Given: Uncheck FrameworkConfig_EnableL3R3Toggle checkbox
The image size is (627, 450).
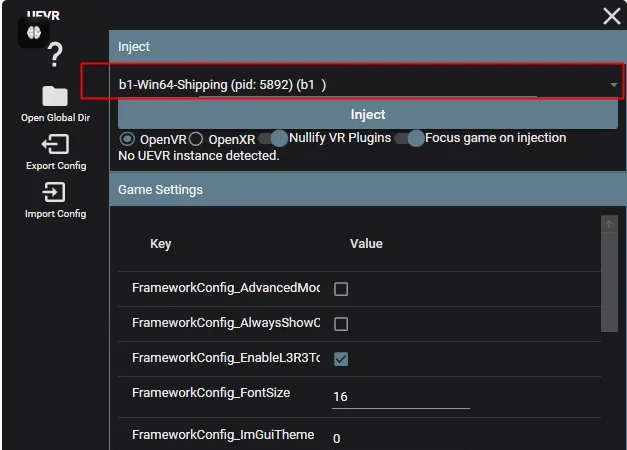Looking at the screenshot, I should (x=341, y=358).
